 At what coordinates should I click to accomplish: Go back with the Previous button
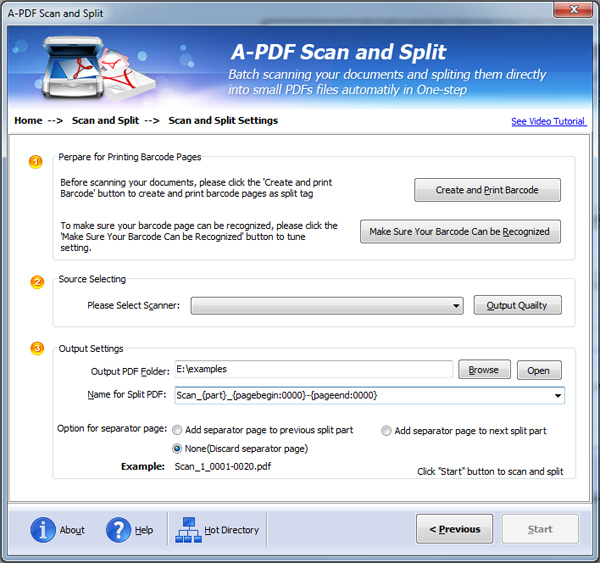pyautogui.click(x=454, y=529)
